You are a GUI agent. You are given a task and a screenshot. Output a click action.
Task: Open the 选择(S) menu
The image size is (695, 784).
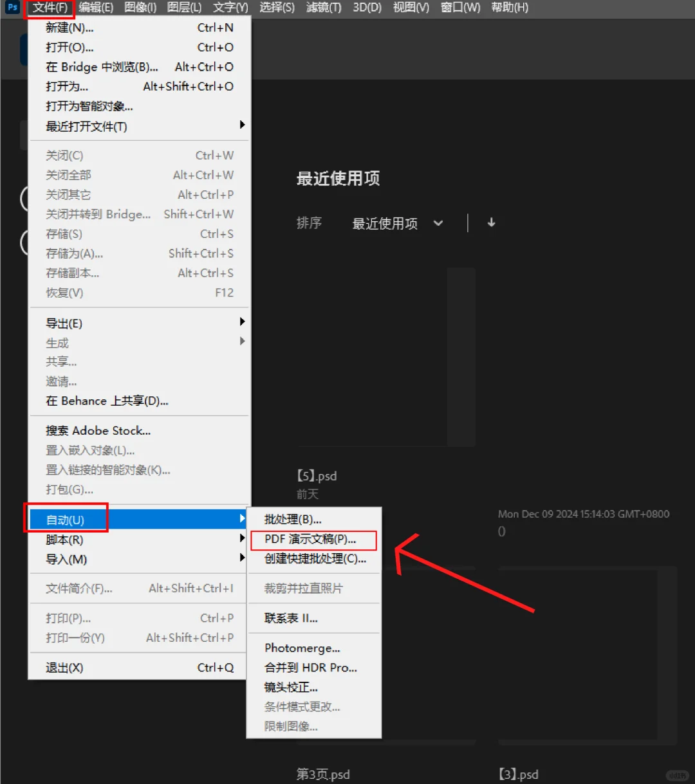coord(277,8)
